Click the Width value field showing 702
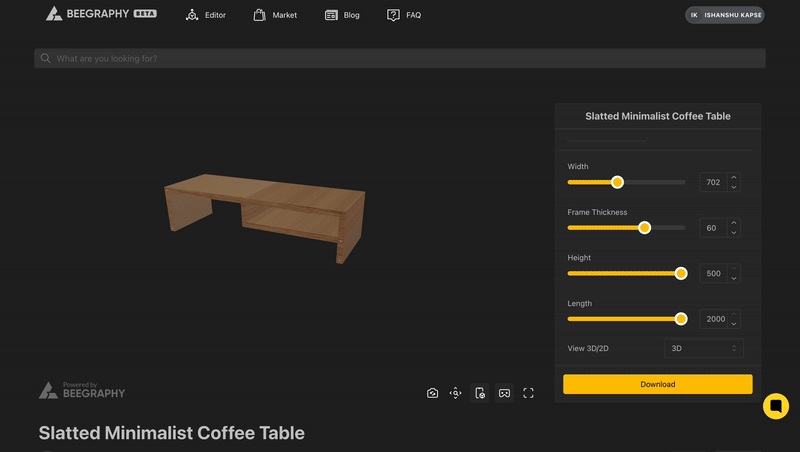The image size is (800, 452). [x=713, y=182]
